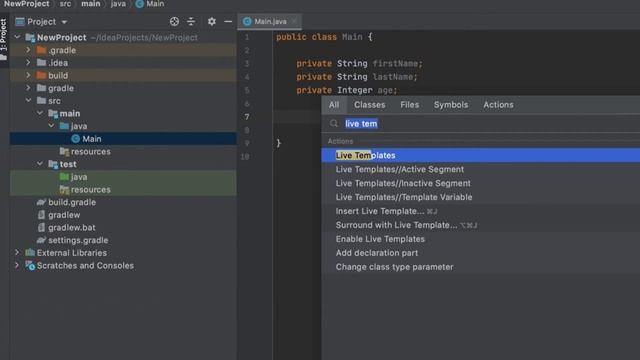
Task: Click line number 7 in the gutter
Action: (247, 117)
